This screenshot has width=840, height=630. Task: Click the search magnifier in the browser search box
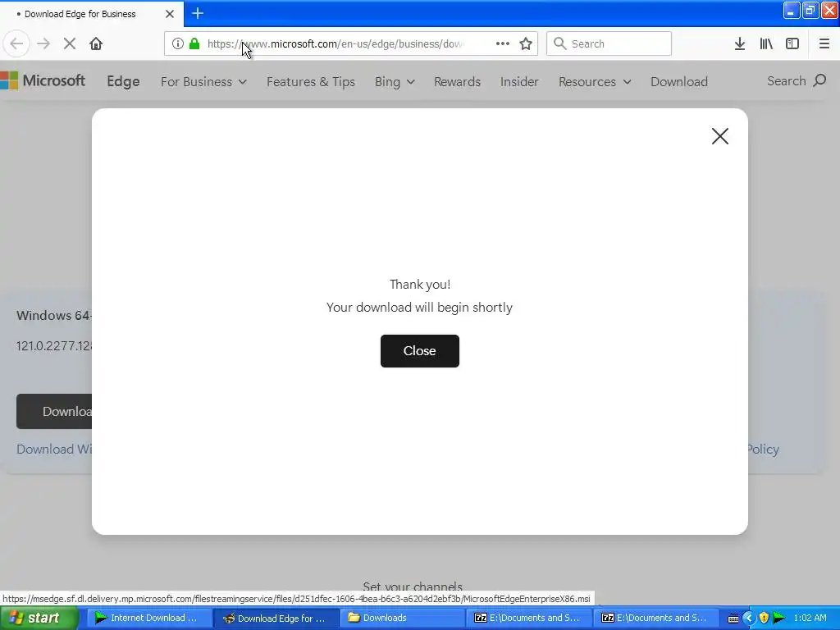pos(559,43)
